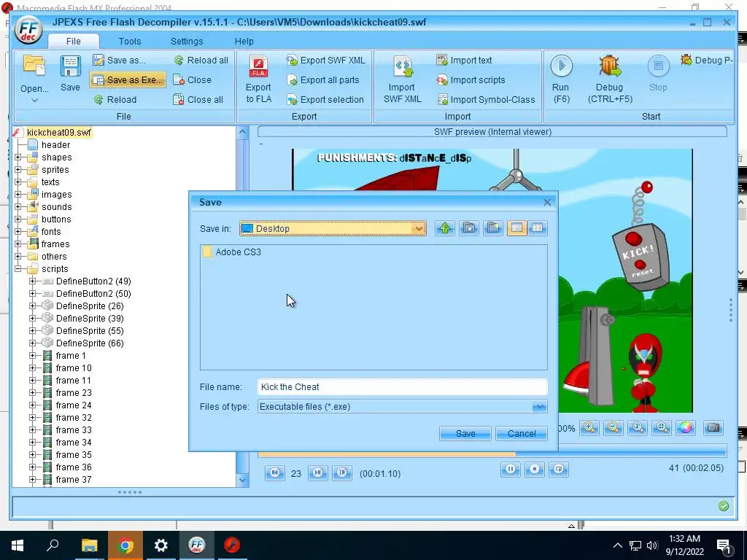747x560 pixels.
Task: Click Export selection
Action: click(325, 99)
